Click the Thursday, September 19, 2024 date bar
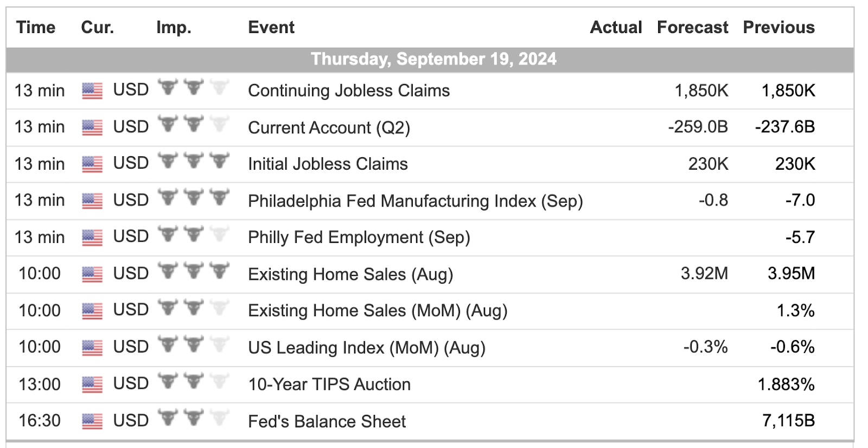Image resolution: width=868 pixels, height=448 pixels. point(433,59)
